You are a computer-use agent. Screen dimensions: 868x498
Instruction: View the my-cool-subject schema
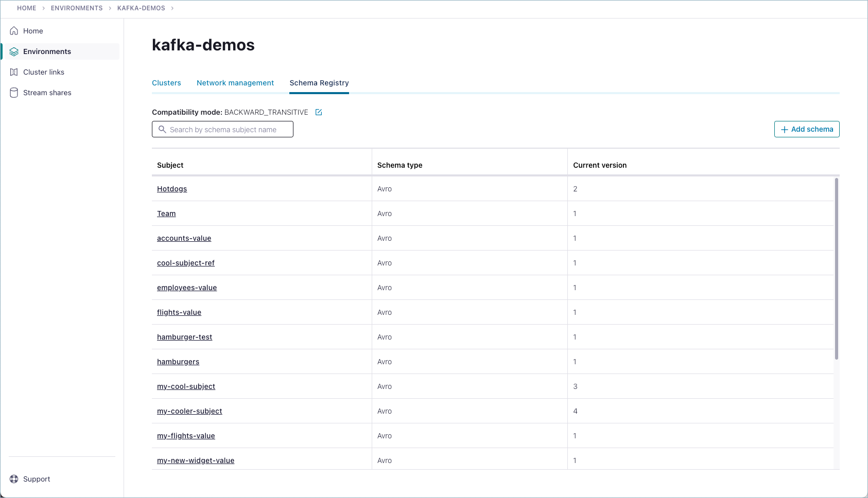(x=186, y=386)
